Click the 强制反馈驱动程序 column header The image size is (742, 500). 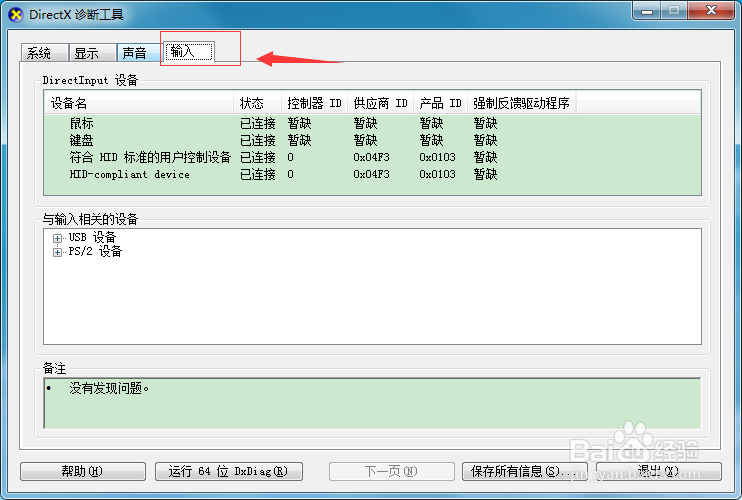(x=521, y=103)
